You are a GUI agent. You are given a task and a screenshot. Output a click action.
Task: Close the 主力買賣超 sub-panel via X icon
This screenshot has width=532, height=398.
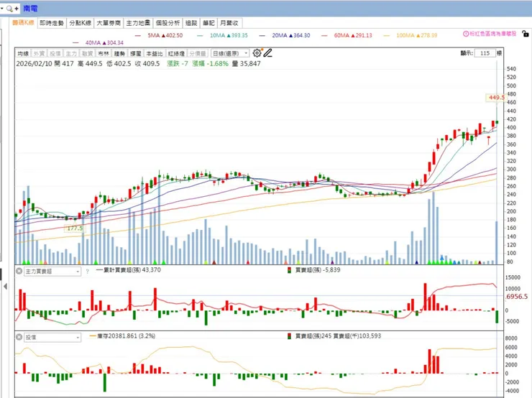click(19, 271)
